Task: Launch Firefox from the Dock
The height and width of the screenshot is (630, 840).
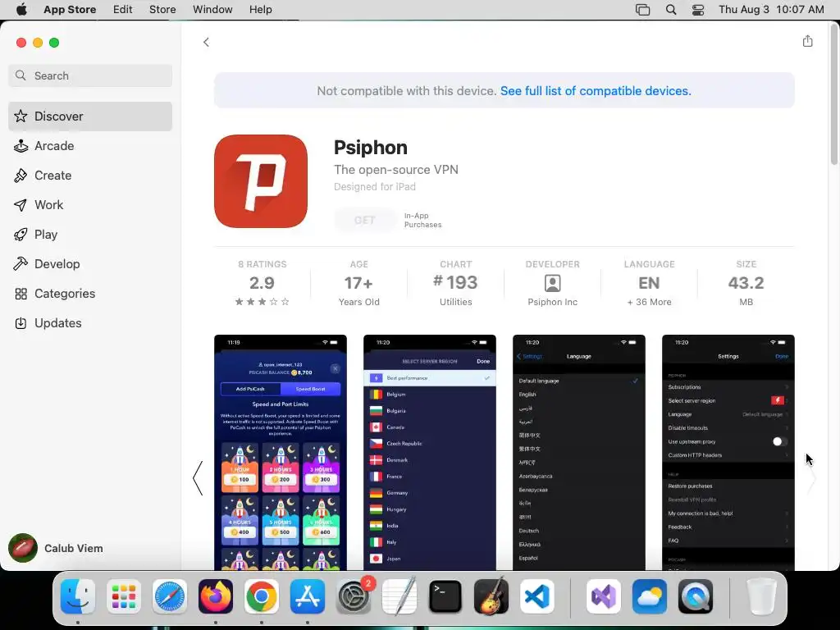Action: (216, 596)
